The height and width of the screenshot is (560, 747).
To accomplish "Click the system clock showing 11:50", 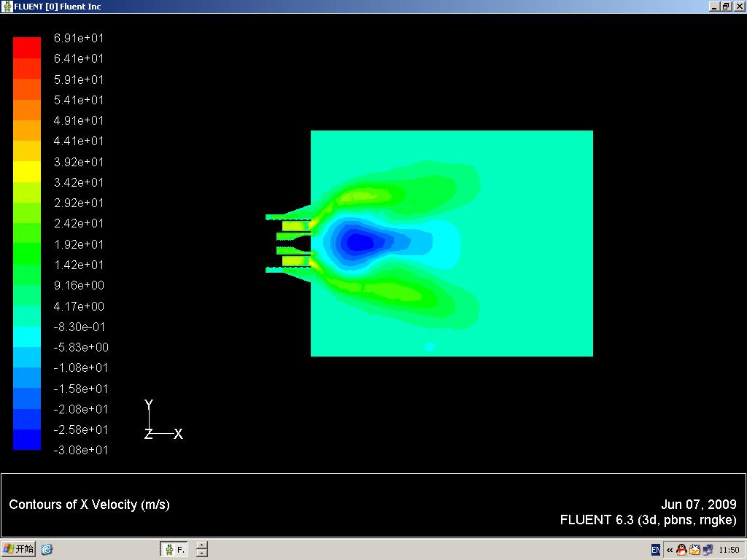I will tap(729, 550).
